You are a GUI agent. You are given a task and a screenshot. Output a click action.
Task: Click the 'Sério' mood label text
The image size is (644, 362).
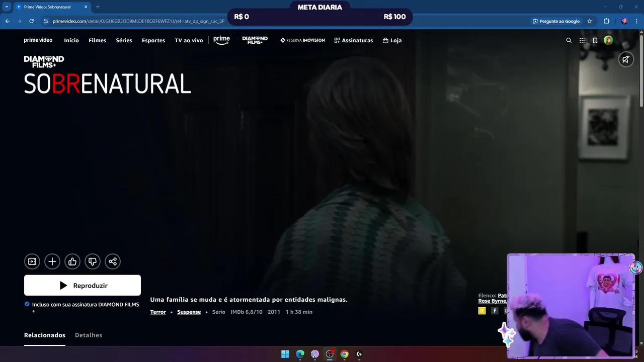(219, 312)
